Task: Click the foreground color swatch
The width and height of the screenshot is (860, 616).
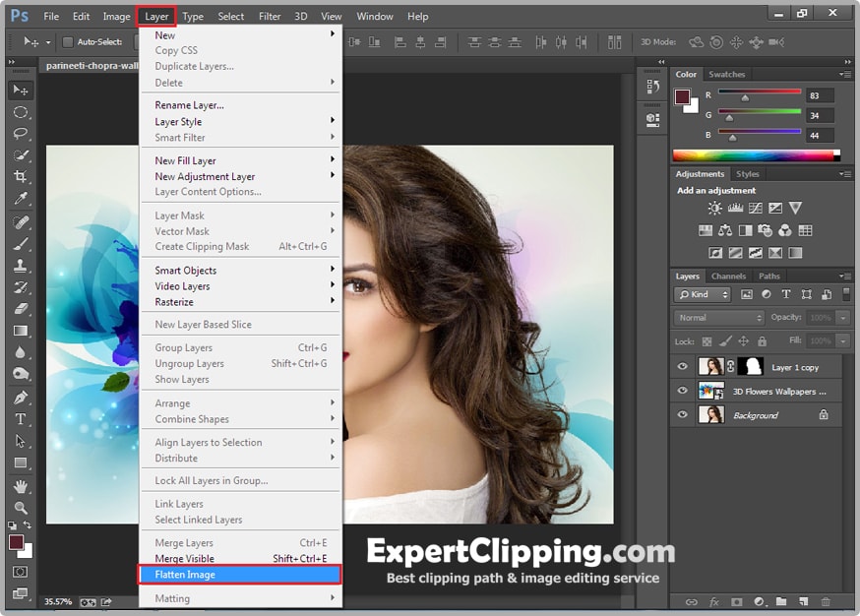Action: pos(18,540)
